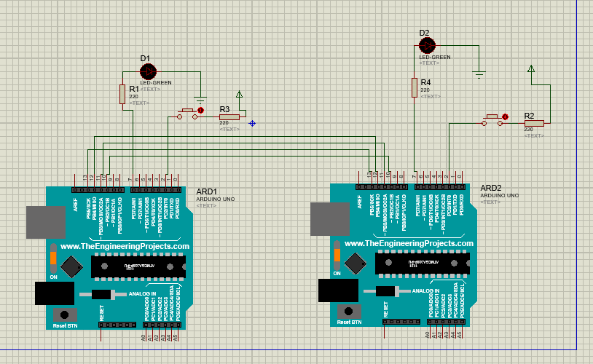Viewport: 593px width, 364px height.
Task: Toggle the red latch dot on R3's push button
Action: 201,111
